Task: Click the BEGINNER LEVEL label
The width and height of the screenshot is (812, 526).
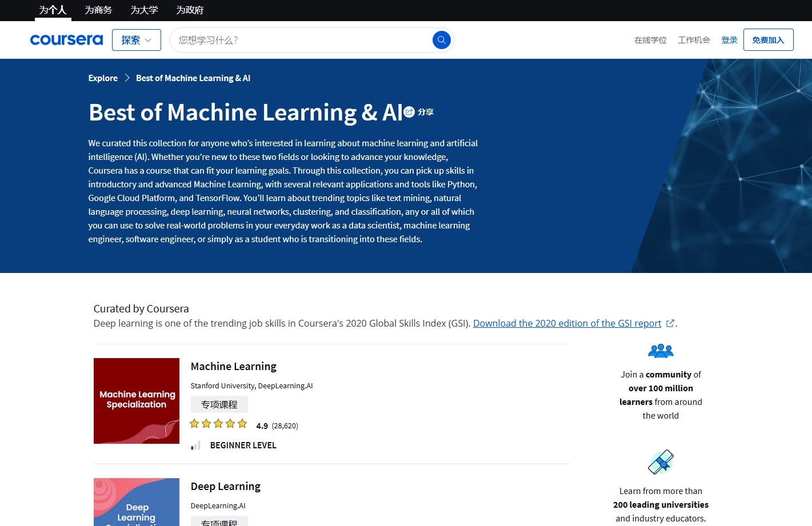Action: (243, 445)
